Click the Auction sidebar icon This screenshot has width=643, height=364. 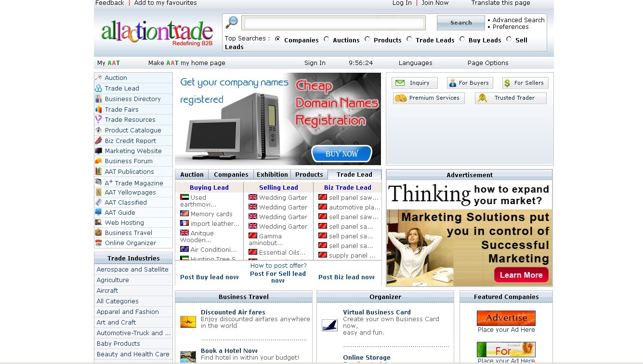click(x=99, y=78)
